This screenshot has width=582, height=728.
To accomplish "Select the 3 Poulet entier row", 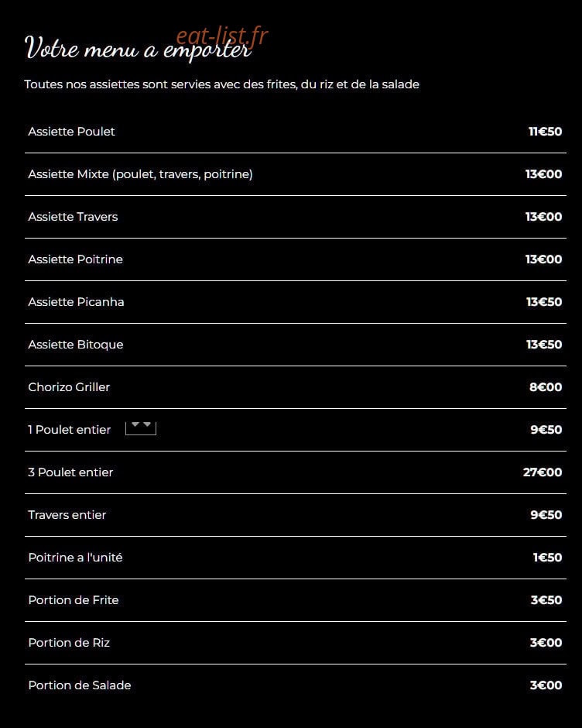I will [295, 472].
